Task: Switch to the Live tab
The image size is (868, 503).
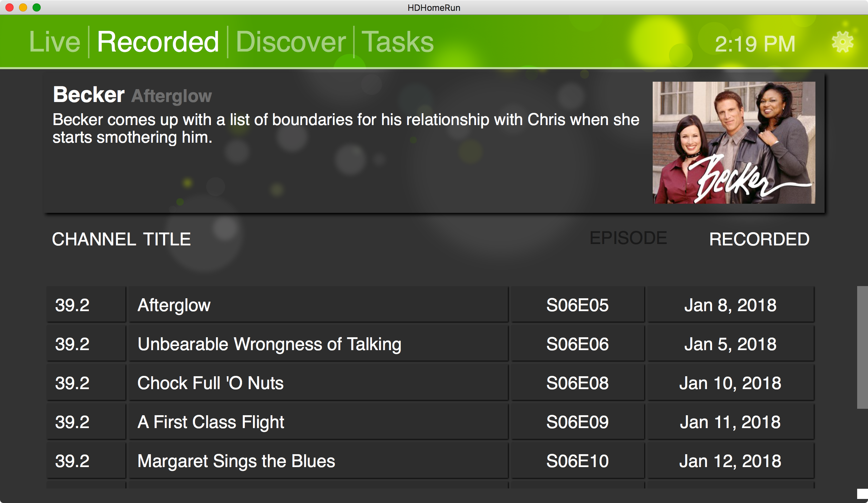Action: click(55, 42)
